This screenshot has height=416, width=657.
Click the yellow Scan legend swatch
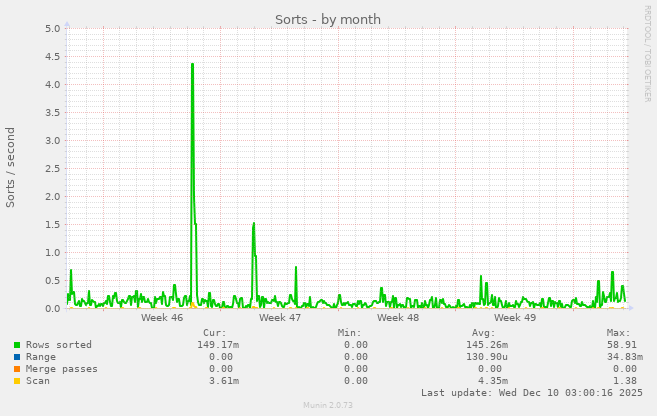pos(17,381)
